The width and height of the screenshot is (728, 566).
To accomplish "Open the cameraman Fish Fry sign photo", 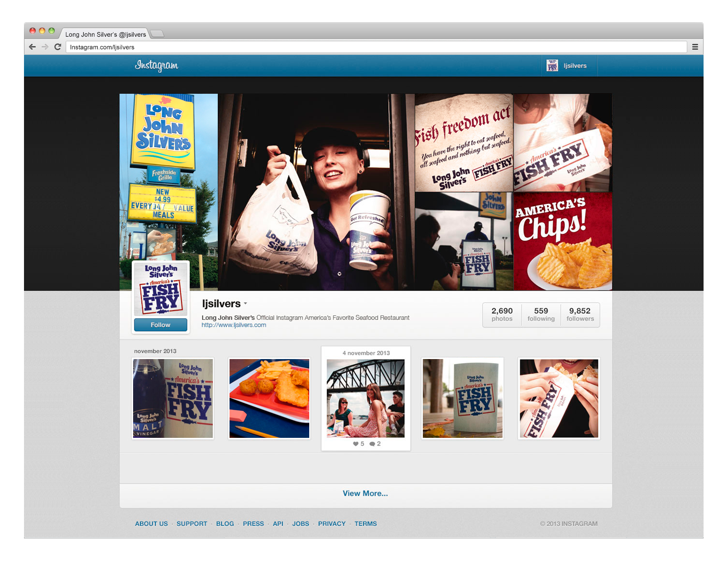I will click(x=464, y=241).
